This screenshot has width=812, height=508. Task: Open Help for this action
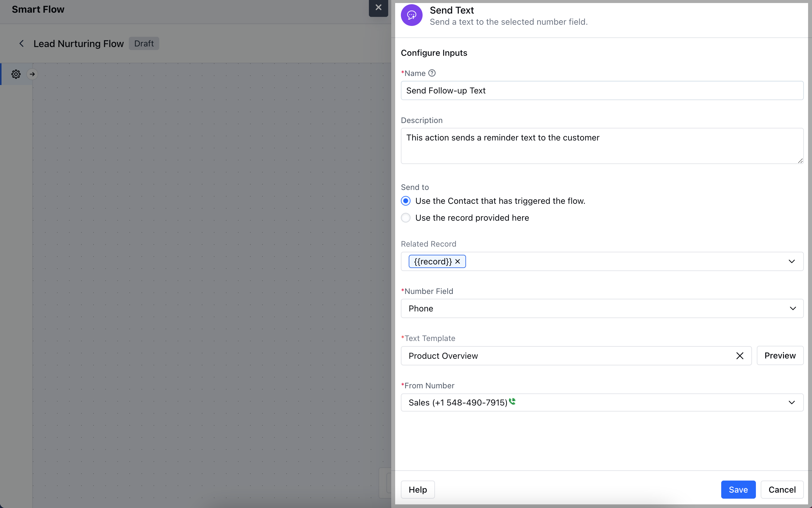click(x=417, y=490)
